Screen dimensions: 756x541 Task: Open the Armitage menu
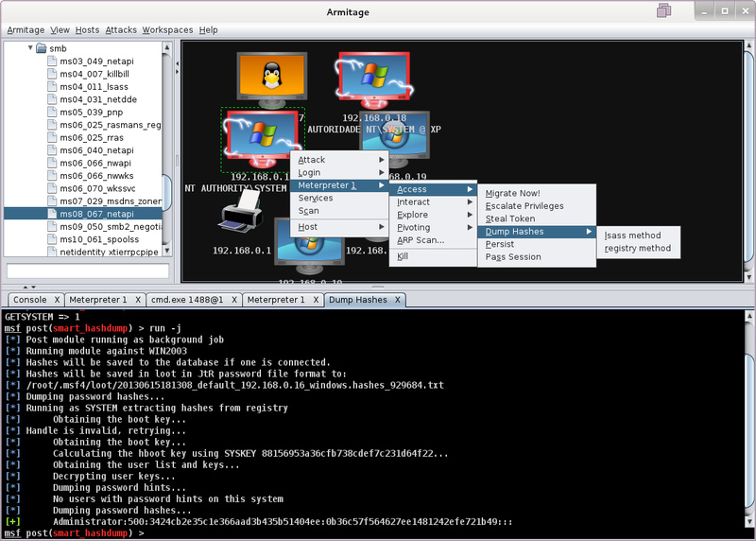tap(26, 30)
